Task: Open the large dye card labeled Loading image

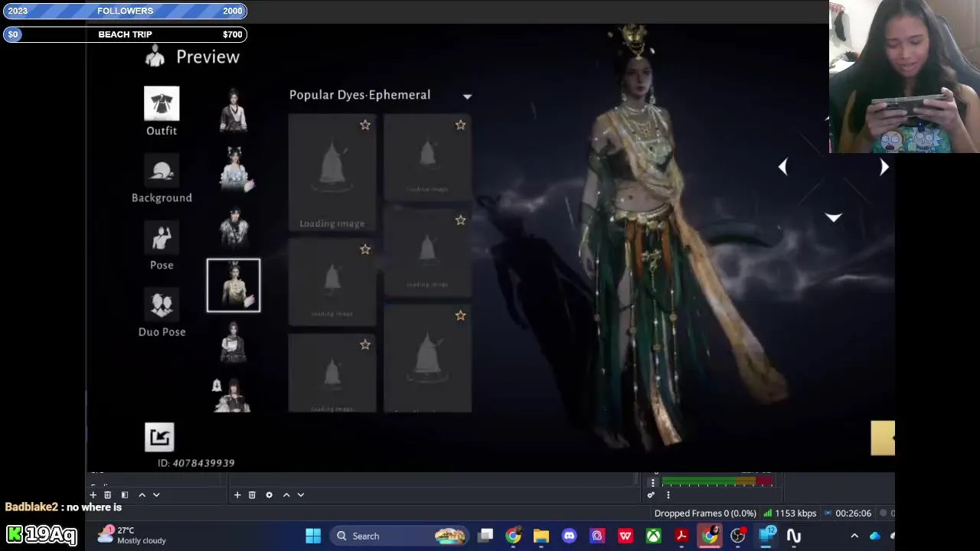Action: (x=332, y=172)
